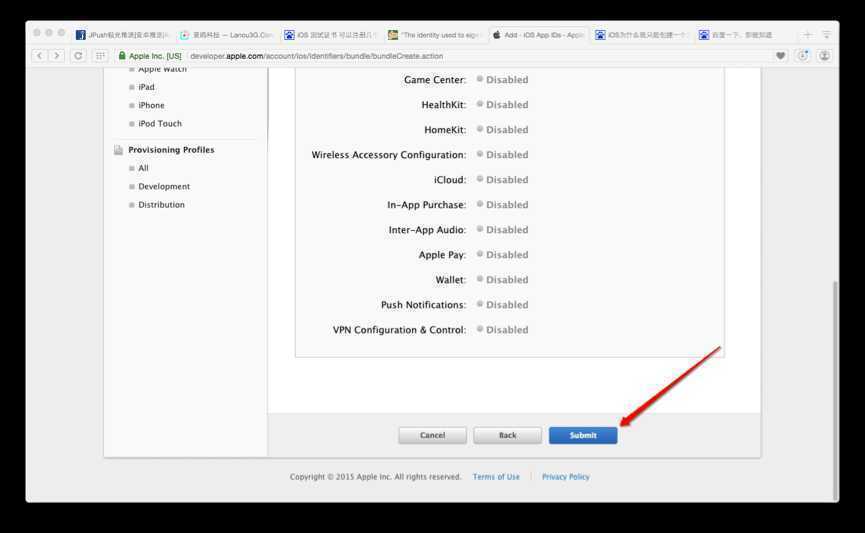Go forward with the browser forward arrow
This screenshot has height=533, width=865.
(57, 56)
